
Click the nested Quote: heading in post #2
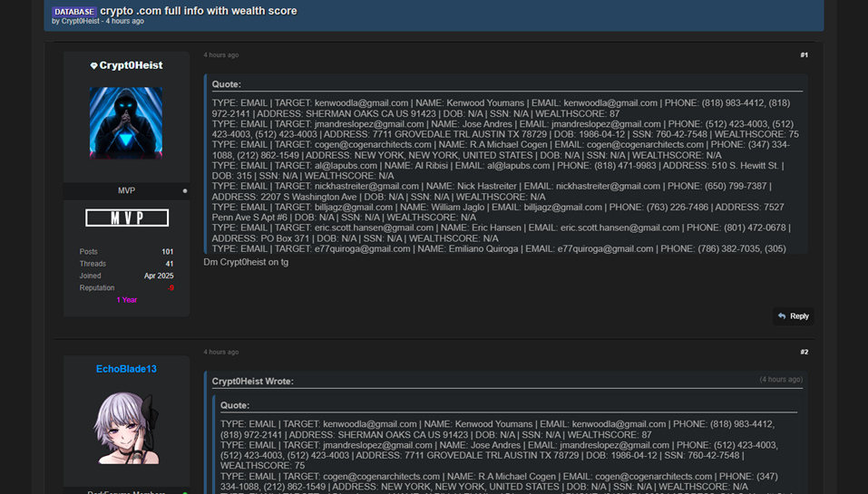coord(235,405)
